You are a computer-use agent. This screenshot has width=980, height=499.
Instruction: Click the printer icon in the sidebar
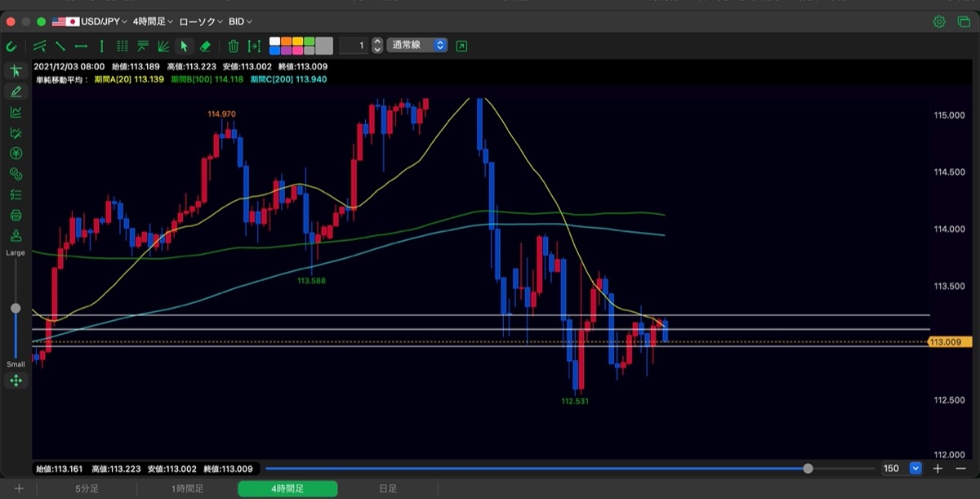(x=16, y=216)
